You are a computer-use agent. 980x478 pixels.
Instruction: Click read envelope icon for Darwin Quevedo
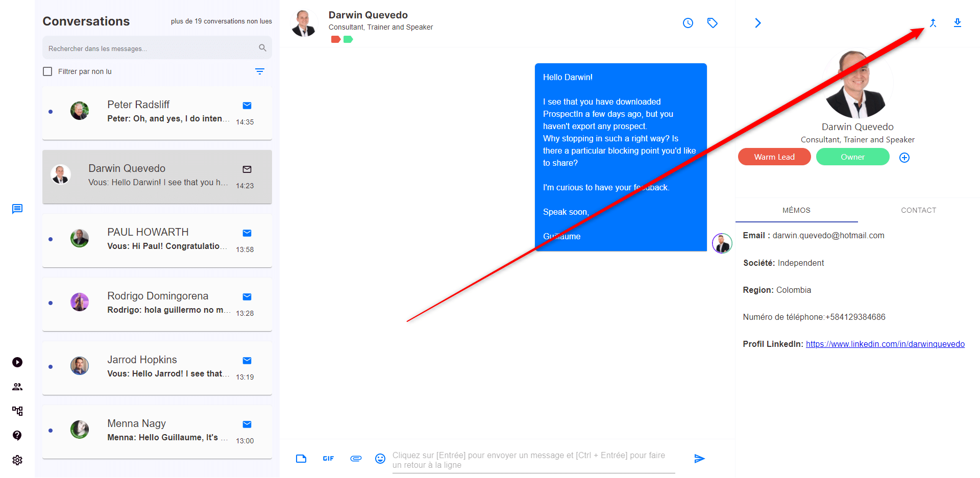247,169
